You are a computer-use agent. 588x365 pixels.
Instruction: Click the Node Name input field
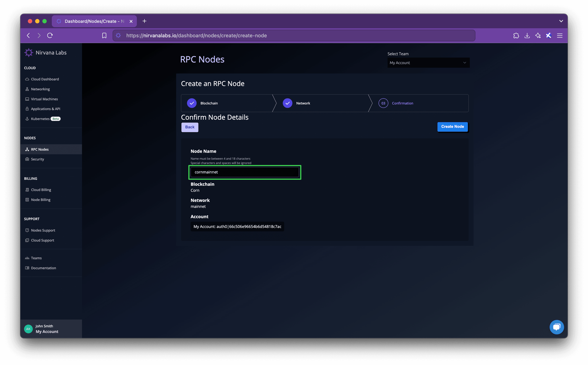(245, 172)
